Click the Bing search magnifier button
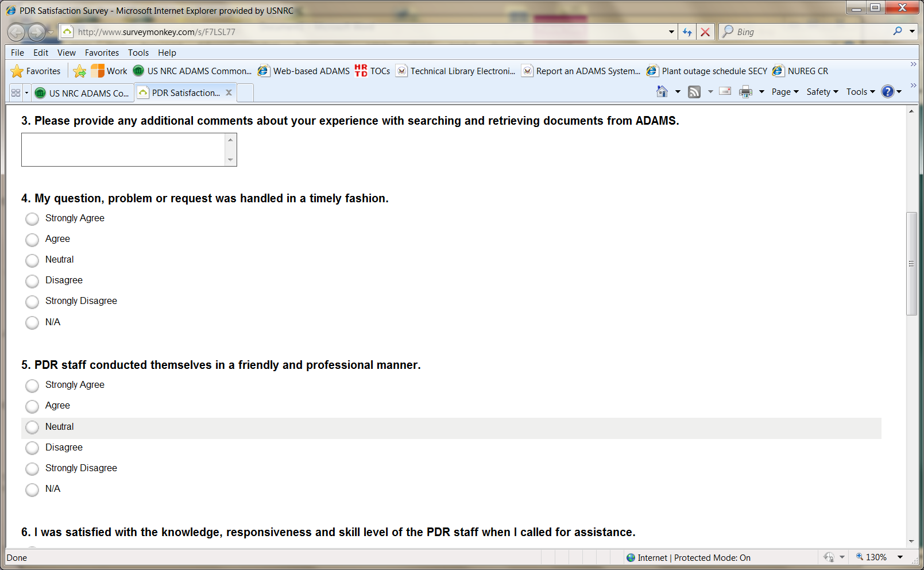 pos(898,32)
